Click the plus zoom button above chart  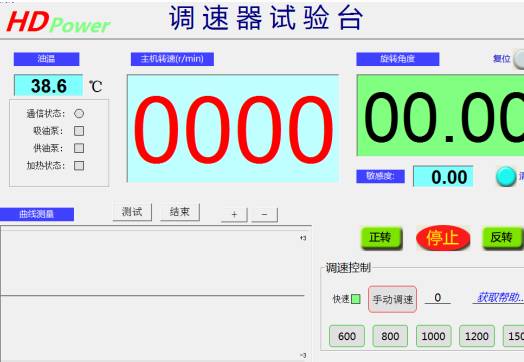234,215
